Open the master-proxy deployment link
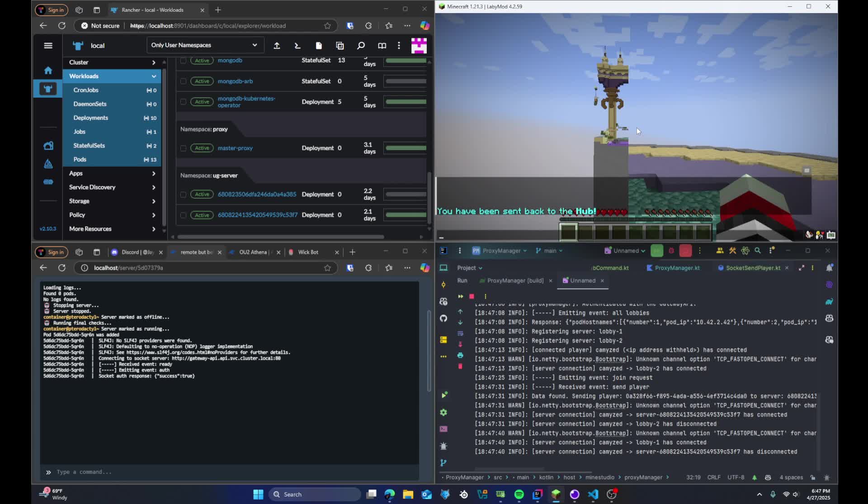This screenshot has width=868, height=504. [235, 148]
